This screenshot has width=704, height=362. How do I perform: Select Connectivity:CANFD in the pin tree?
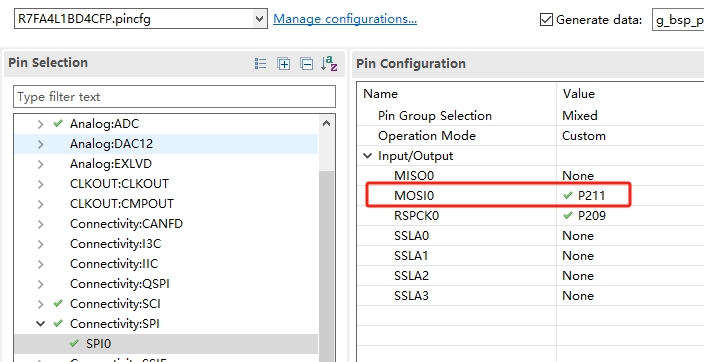[x=126, y=224]
